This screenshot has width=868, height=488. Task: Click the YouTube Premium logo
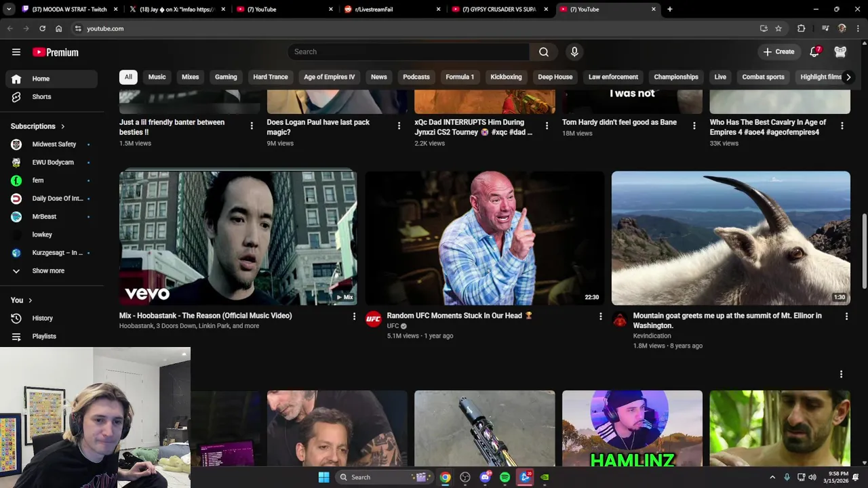pos(56,52)
